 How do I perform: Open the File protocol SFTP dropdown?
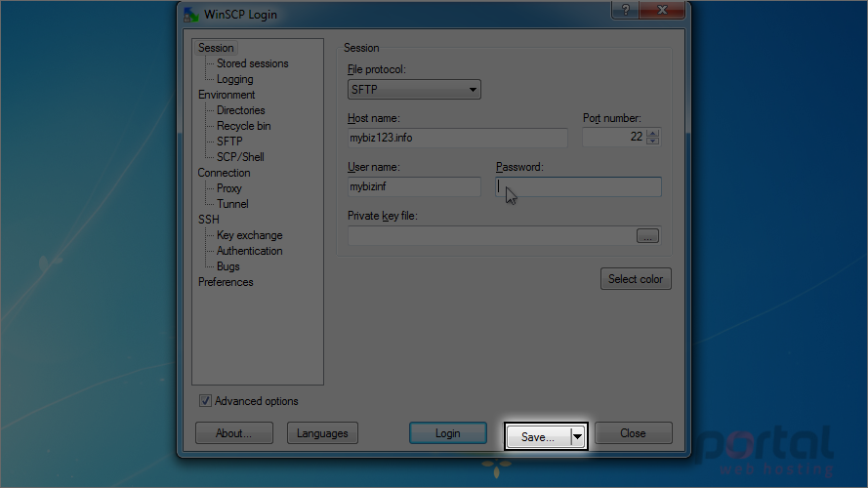click(414, 89)
